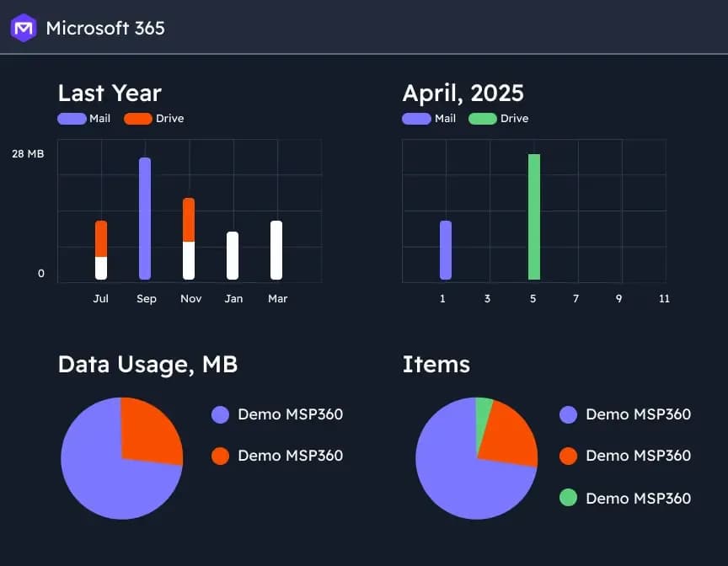Click the Microsoft 365 logo icon

(x=24, y=27)
